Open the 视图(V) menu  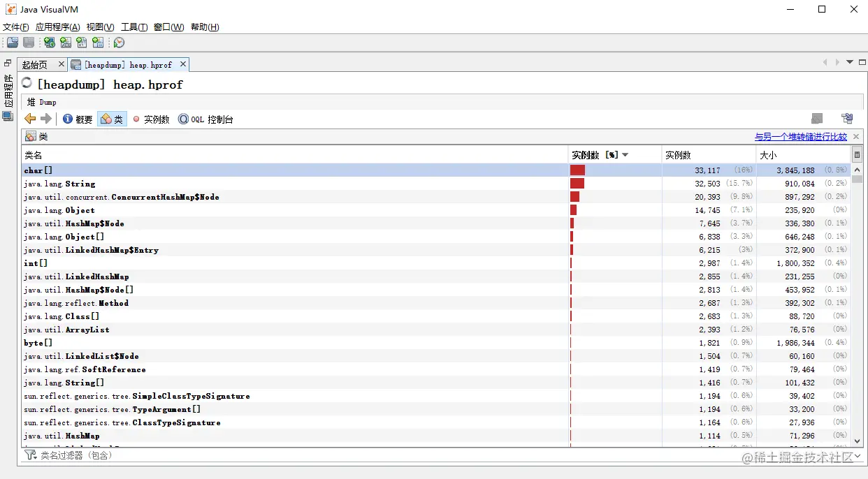point(100,27)
